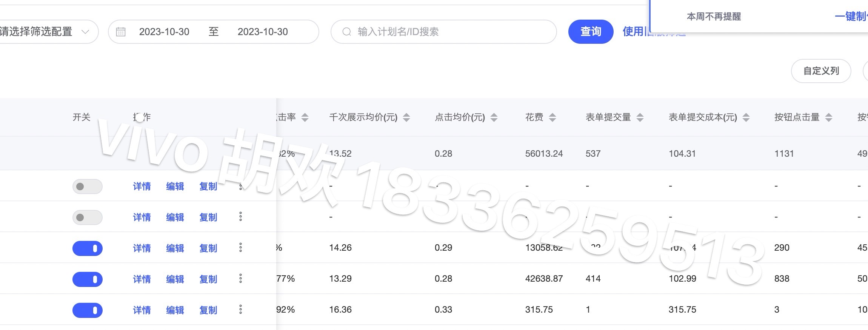Click 详情 link in first row
The width and height of the screenshot is (868, 330).
pyautogui.click(x=142, y=187)
